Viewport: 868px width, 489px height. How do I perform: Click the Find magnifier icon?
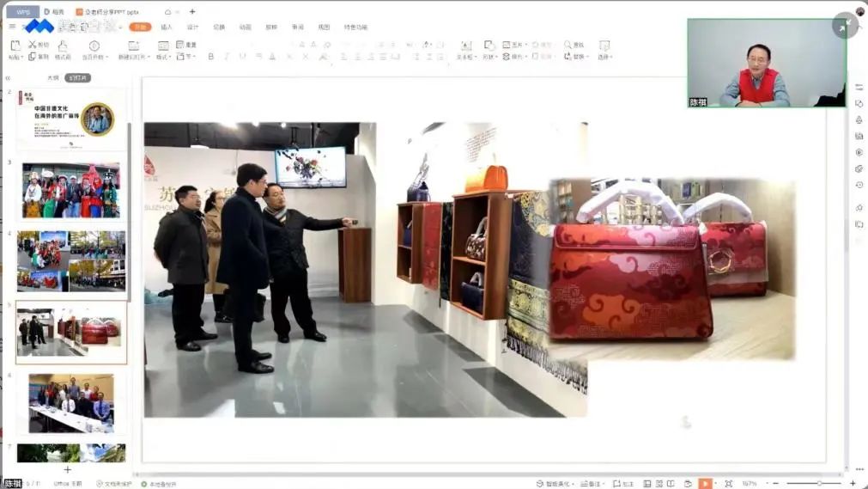pyautogui.click(x=568, y=45)
